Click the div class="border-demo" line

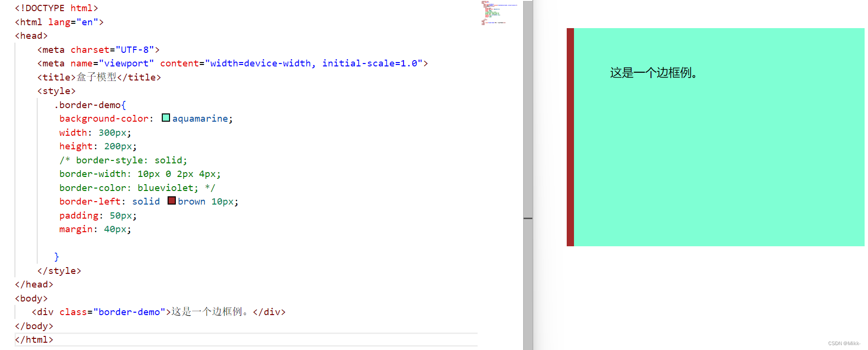pos(158,312)
